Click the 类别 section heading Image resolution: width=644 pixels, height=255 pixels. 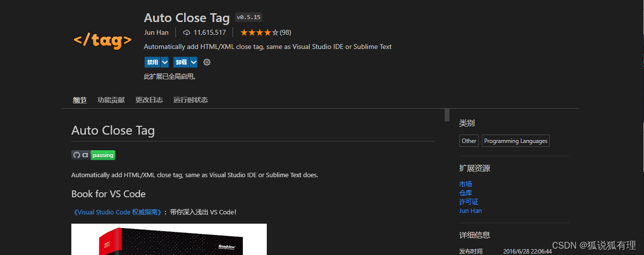coord(467,123)
